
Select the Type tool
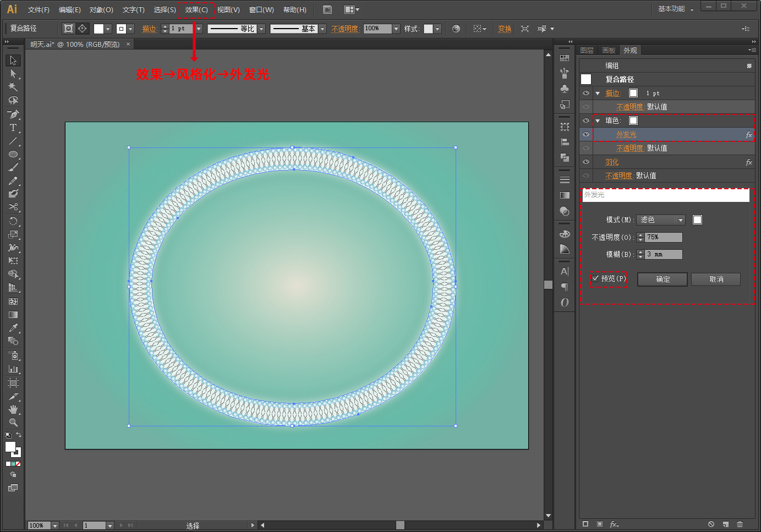13,128
